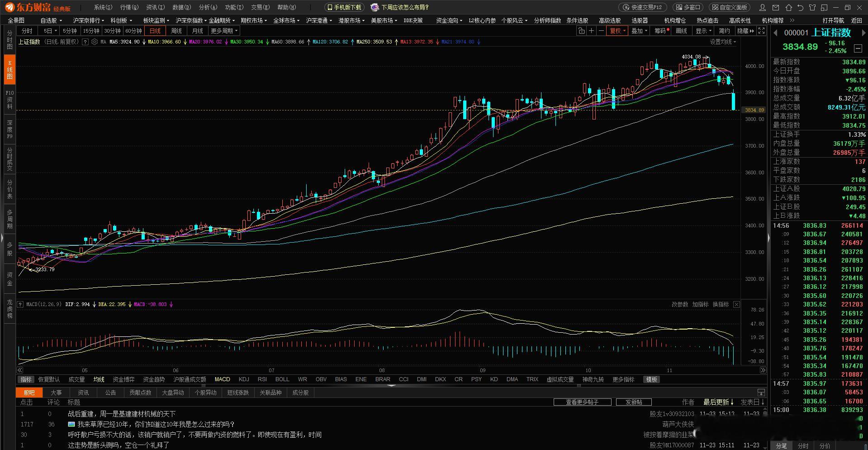Sort posts by 最后更新 column
Screen dimensions: 868x450
pos(719,402)
